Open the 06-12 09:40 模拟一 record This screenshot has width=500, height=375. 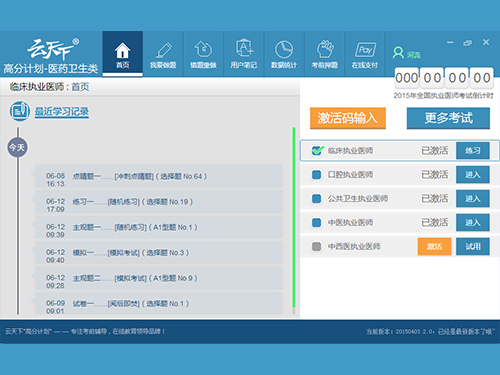click(159, 253)
